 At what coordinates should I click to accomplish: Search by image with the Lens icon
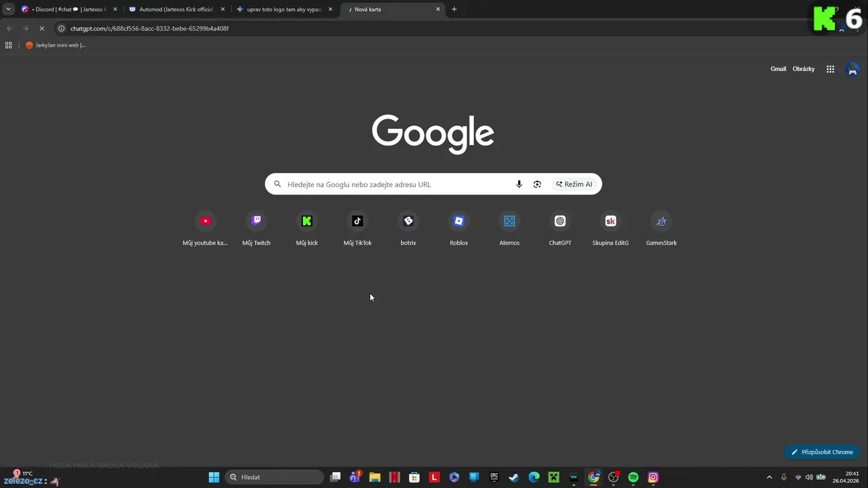[537, 184]
